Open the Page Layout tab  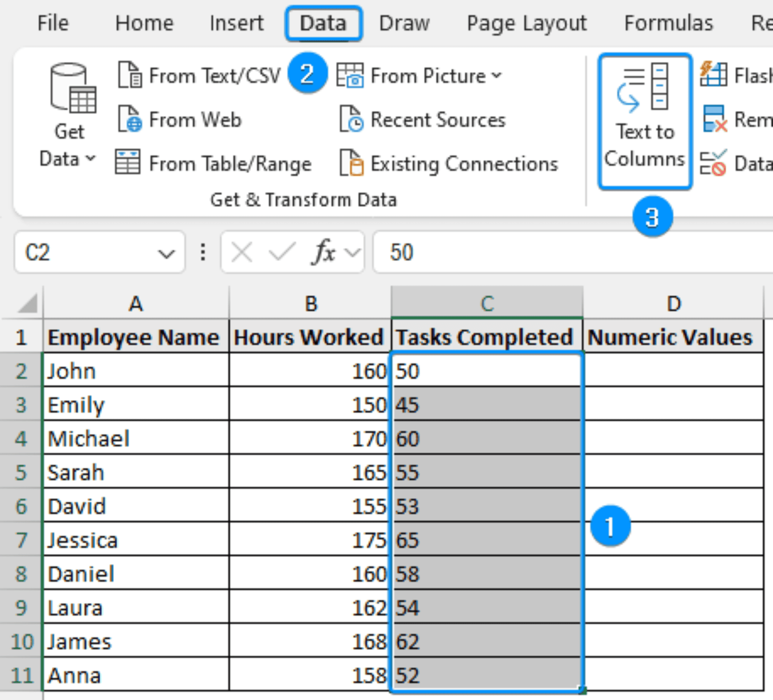[x=527, y=23]
